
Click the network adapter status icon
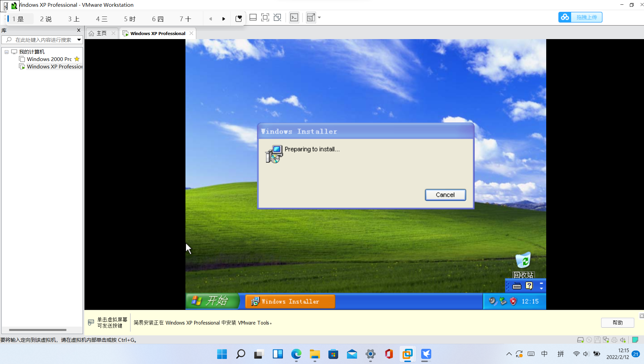coord(606,340)
